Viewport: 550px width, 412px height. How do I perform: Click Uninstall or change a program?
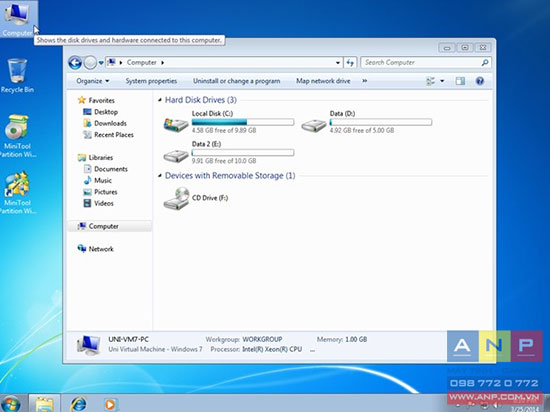236,81
